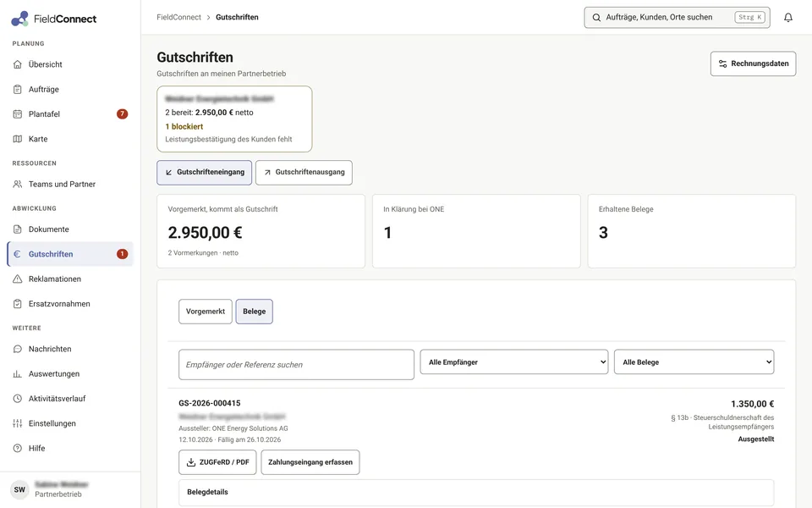The image size is (812, 508).
Task: Click the In Klärung bei ONE card
Action: 476,231
